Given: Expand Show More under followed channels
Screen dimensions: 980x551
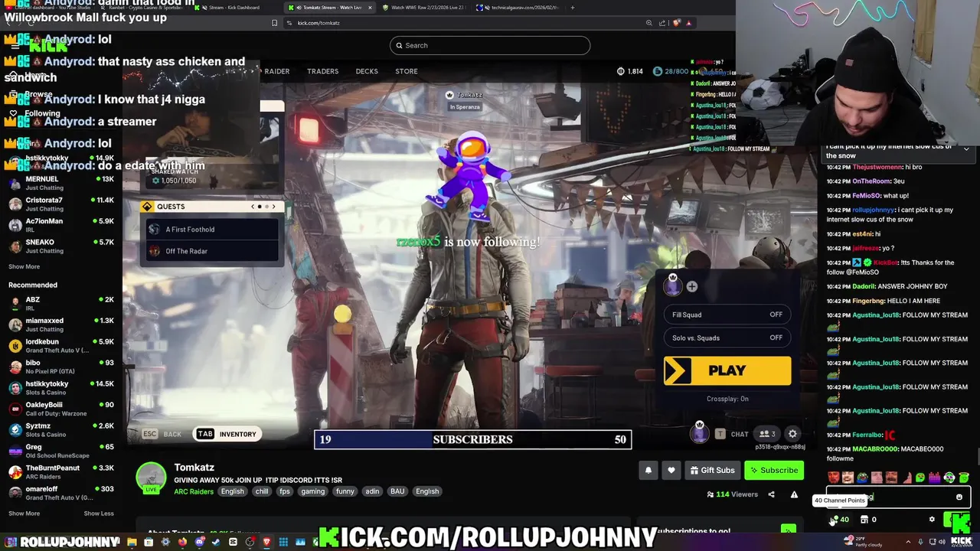Looking at the screenshot, I should (24, 266).
